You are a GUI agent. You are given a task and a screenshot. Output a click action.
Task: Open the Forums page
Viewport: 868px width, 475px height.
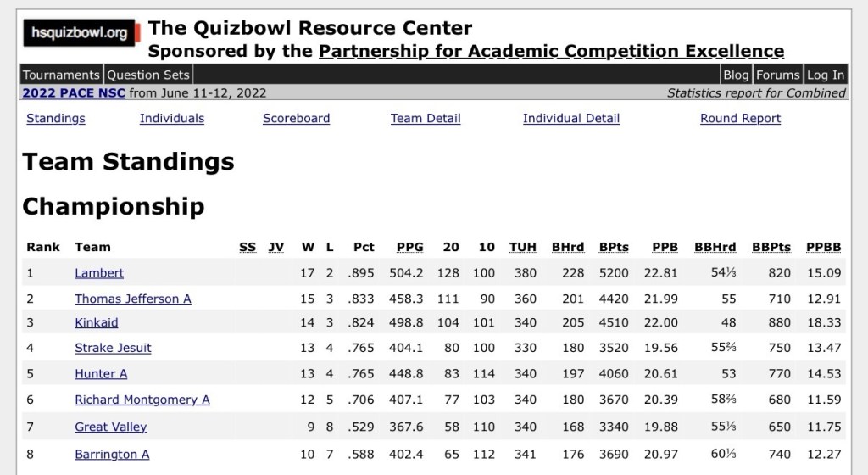pos(777,75)
